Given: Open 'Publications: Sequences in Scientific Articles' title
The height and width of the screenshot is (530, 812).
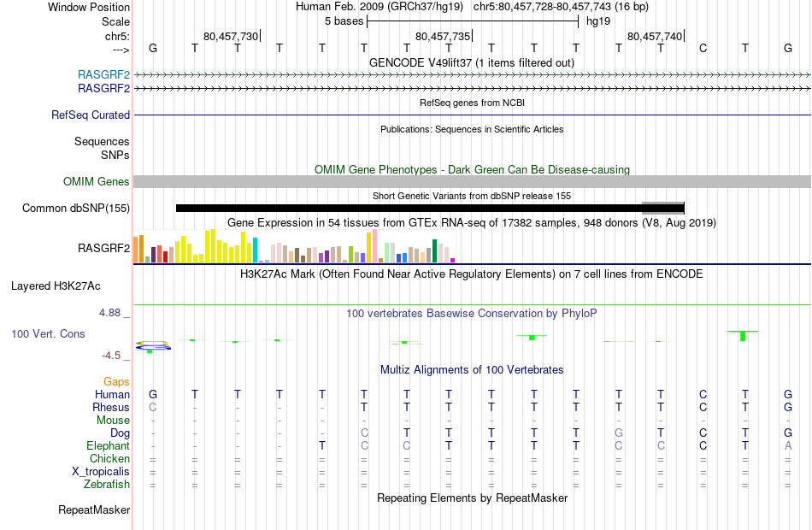Looking at the screenshot, I should (x=472, y=130).
